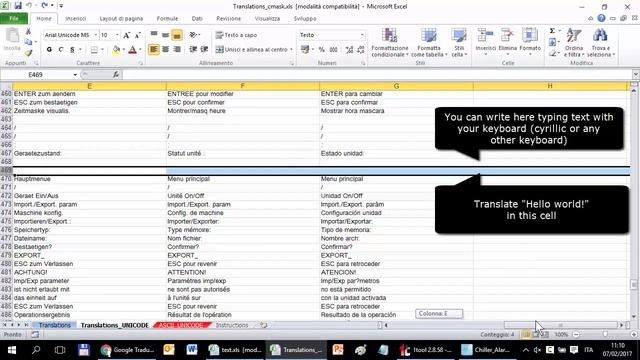
Task: Click Unisci e allinea al centro button
Action: 254,49
